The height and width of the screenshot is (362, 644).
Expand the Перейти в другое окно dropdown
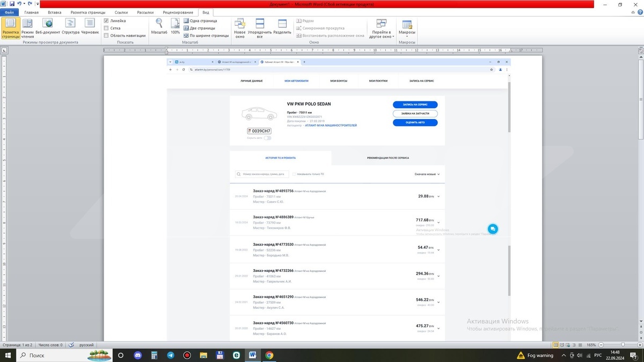tap(382, 28)
